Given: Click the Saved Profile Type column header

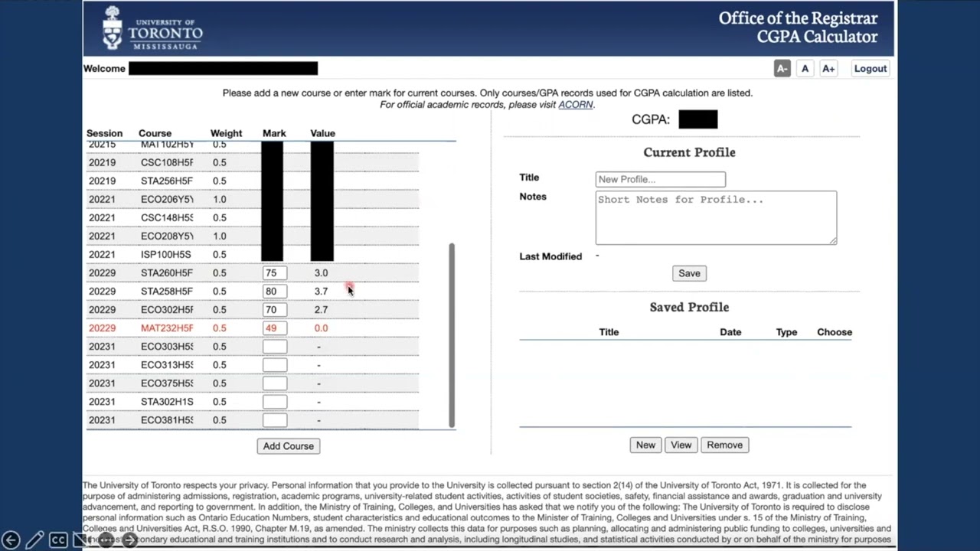Looking at the screenshot, I should [x=786, y=332].
